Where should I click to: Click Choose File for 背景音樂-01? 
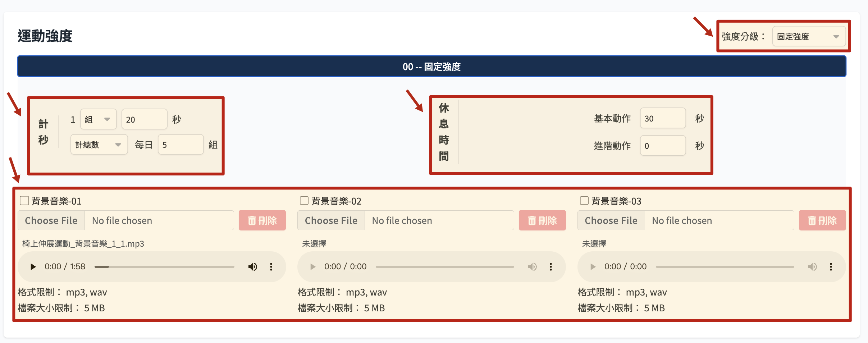point(51,220)
